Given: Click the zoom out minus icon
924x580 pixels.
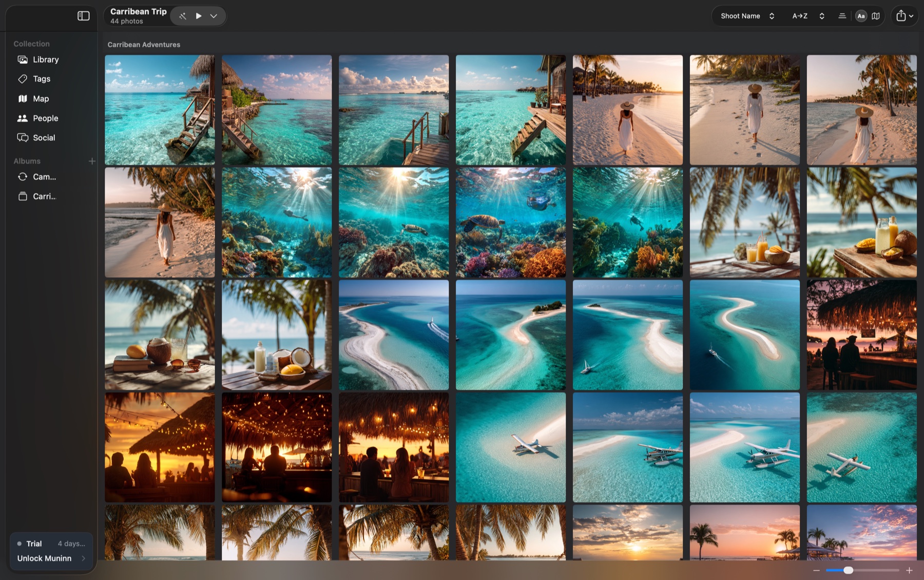Looking at the screenshot, I should coord(816,570).
